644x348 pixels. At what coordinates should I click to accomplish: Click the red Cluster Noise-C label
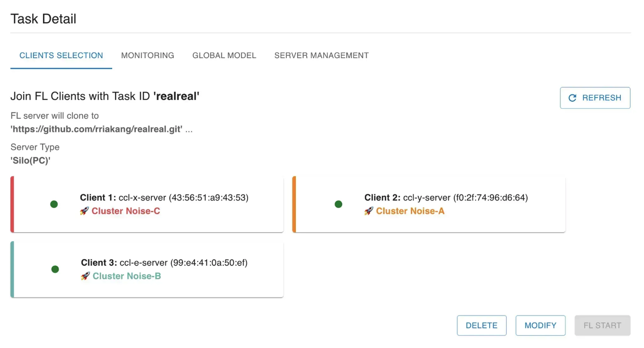pyautogui.click(x=126, y=211)
